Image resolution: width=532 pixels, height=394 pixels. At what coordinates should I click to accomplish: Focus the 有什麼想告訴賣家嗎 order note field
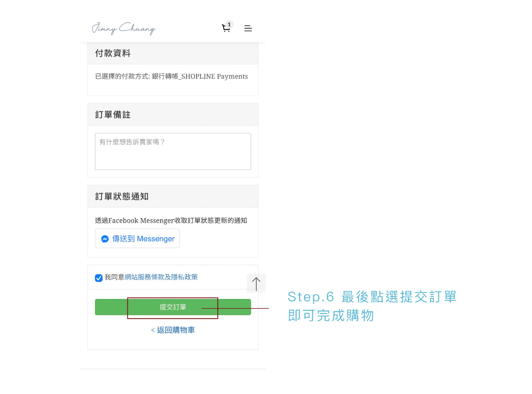pos(173,151)
